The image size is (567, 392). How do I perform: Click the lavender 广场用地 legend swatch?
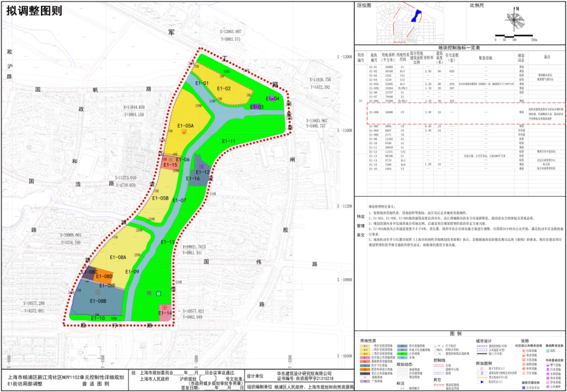[x=365, y=381]
